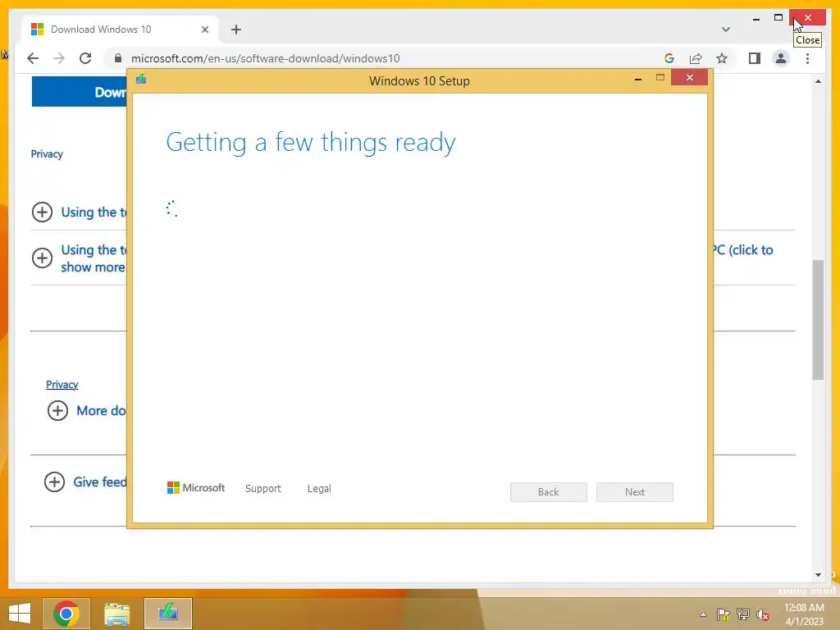Screen dimensions: 840x630
Task: Open the Windows Start button
Action: (20, 614)
